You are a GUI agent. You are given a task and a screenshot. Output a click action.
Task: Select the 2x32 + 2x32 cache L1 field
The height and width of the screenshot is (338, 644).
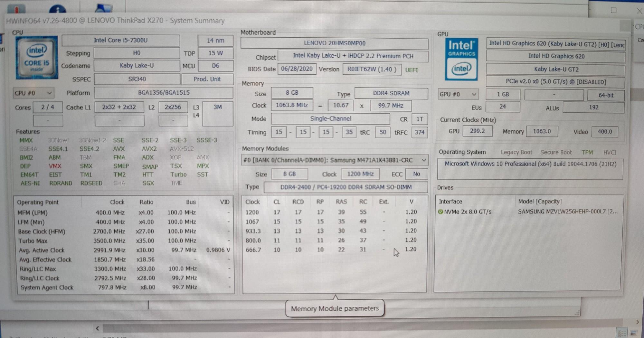(x=119, y=107)
